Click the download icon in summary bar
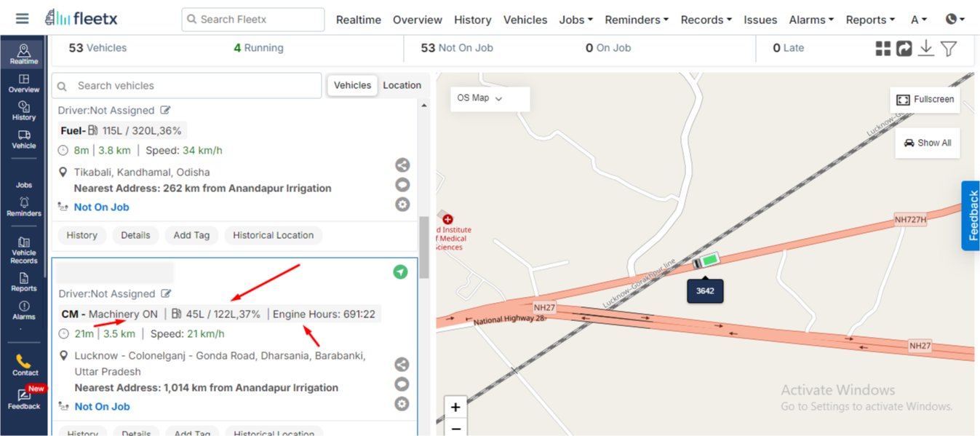The height and width of the screenshot is (436, 980). click(926, 49)
